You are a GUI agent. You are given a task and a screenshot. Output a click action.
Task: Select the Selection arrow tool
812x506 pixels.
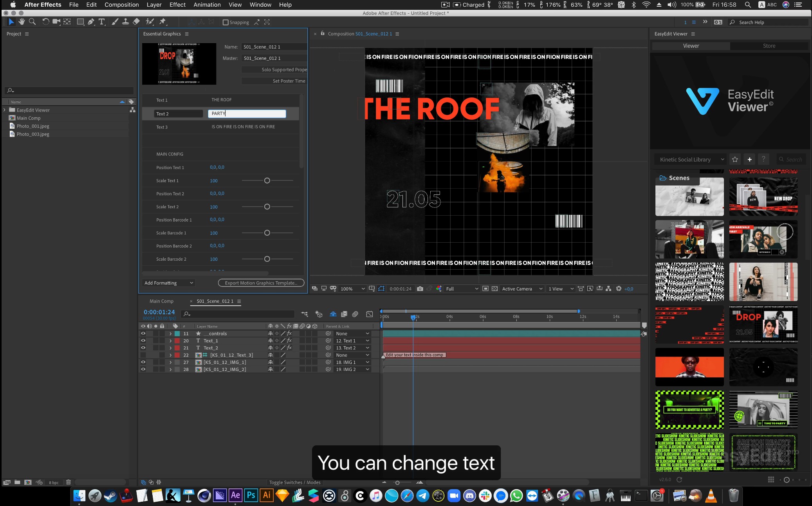coord(11,22)
